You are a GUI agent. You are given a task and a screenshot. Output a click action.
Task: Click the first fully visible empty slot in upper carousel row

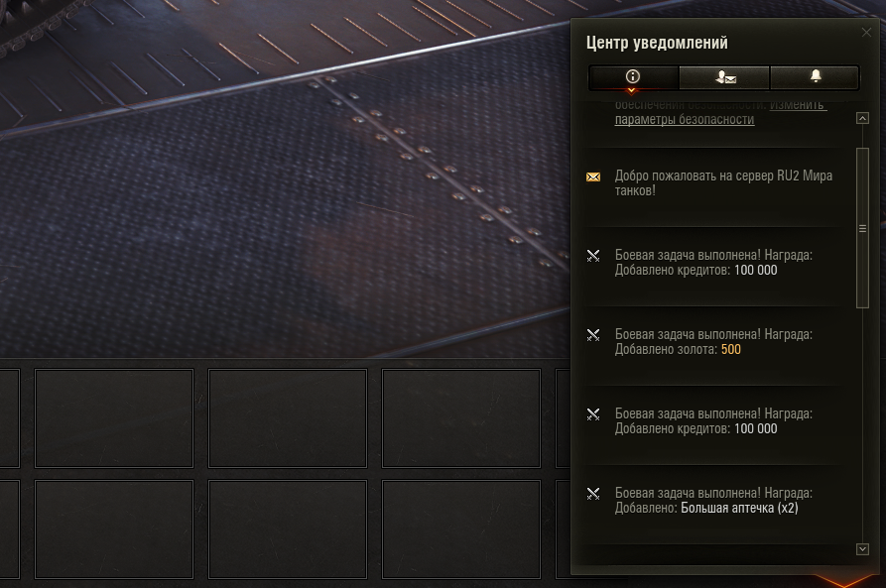[x=114, y=418]
